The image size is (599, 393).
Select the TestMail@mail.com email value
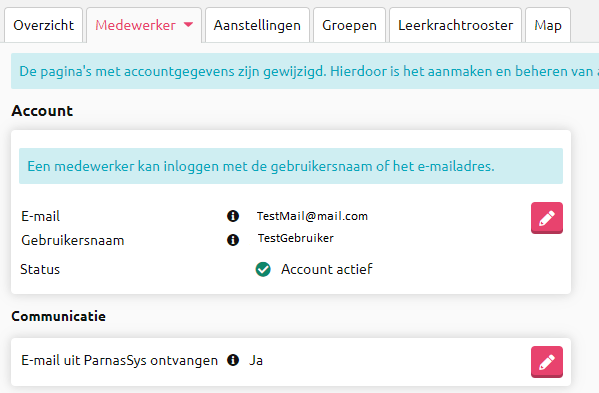(312, 216)
